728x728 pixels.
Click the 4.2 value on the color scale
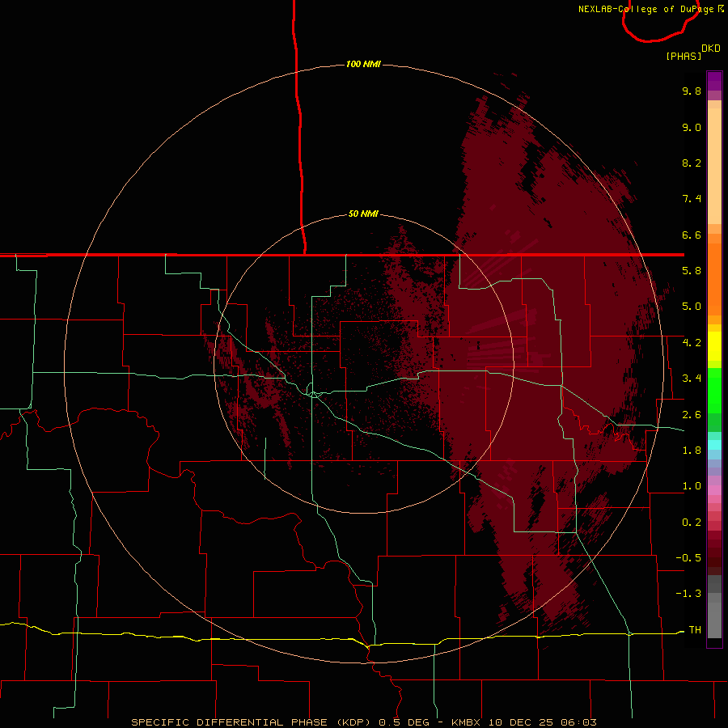692,343
